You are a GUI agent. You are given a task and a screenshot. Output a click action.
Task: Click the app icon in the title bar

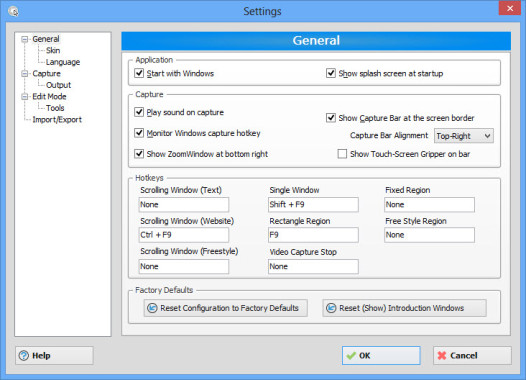(13, 11)
